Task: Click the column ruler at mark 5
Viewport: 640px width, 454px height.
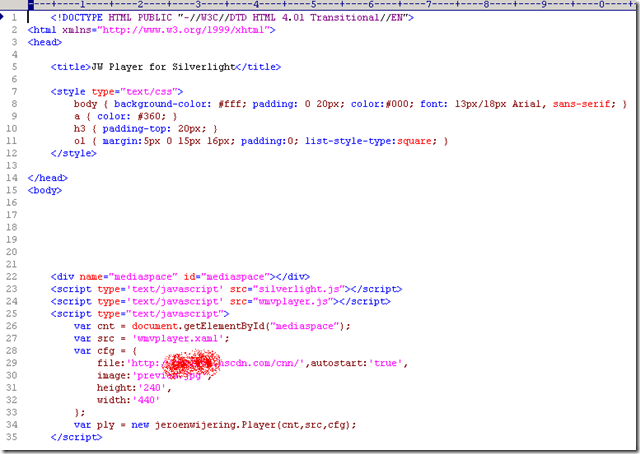Action: click(313, 4)
